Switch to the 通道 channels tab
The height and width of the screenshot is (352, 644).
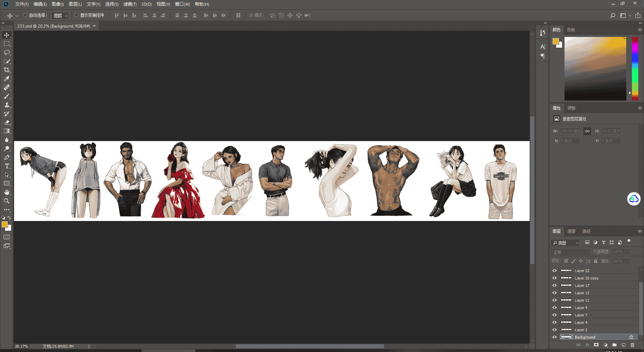click(571, 231)
